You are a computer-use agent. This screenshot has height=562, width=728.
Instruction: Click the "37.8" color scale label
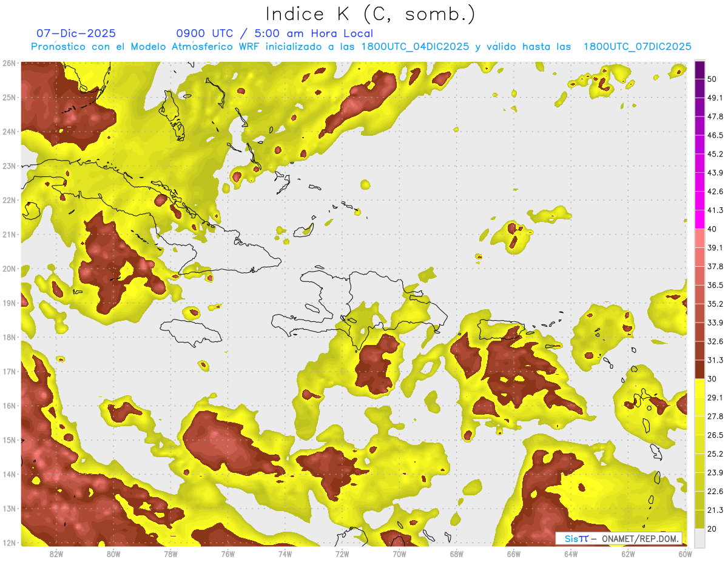click(x=715, y=267)
